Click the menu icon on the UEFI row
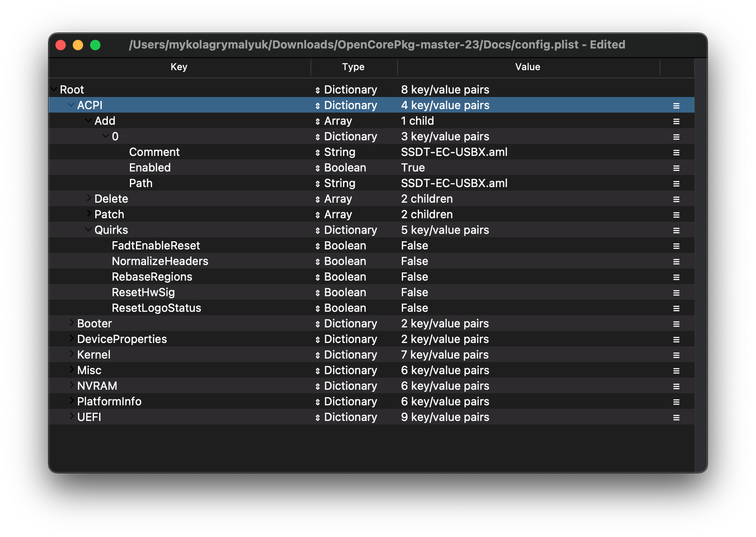756x537 pixels. (676, 417)
